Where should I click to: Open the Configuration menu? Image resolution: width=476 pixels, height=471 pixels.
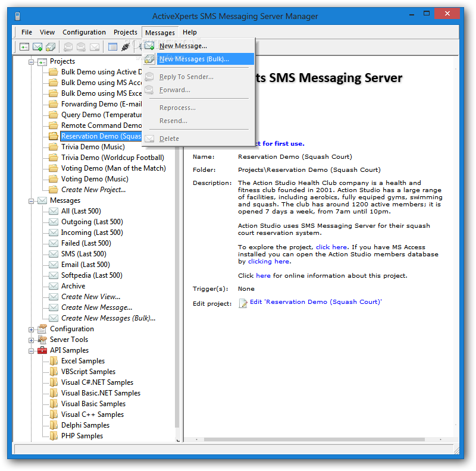[x=84, y=32]
